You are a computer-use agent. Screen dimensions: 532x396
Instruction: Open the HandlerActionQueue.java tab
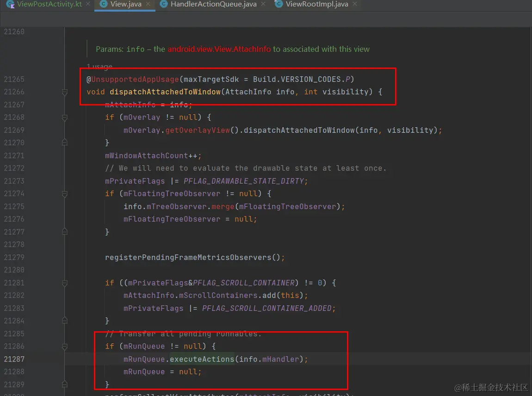click(213, 4)
